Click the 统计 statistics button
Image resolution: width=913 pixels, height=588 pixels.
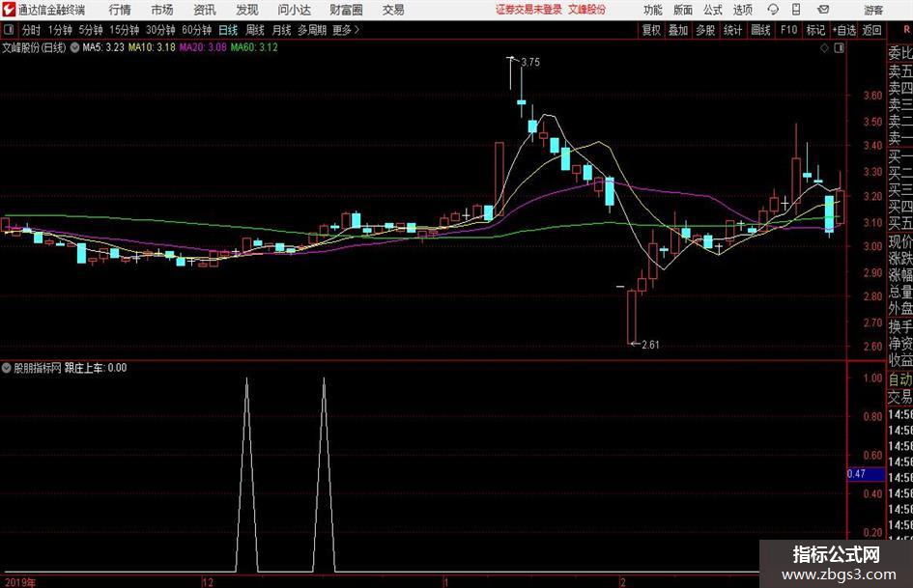pyautogui.click(x=732, y=30)
